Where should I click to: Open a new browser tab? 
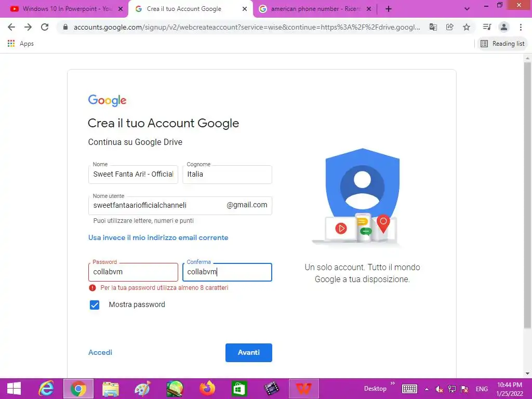click(x=389, y=9)
